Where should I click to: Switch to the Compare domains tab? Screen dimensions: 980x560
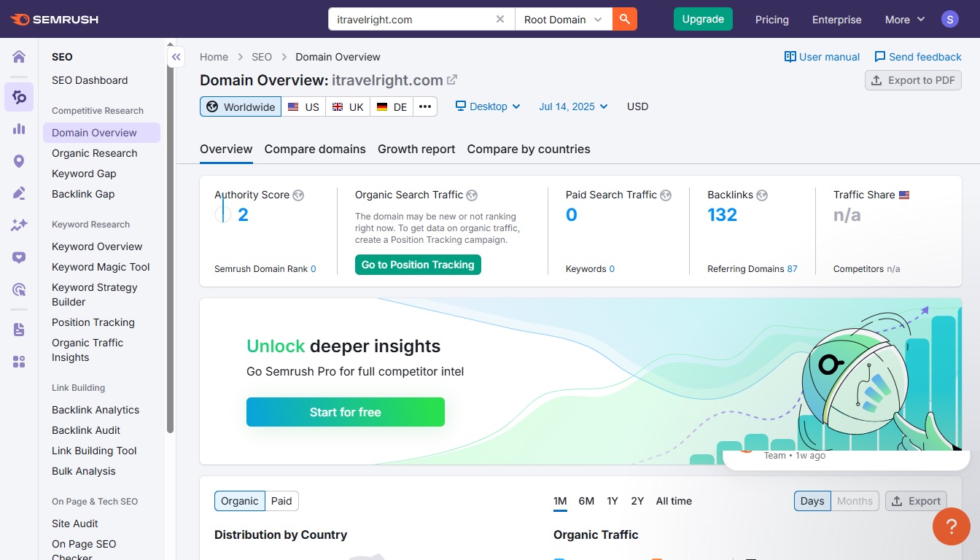[x=315, y=149]
